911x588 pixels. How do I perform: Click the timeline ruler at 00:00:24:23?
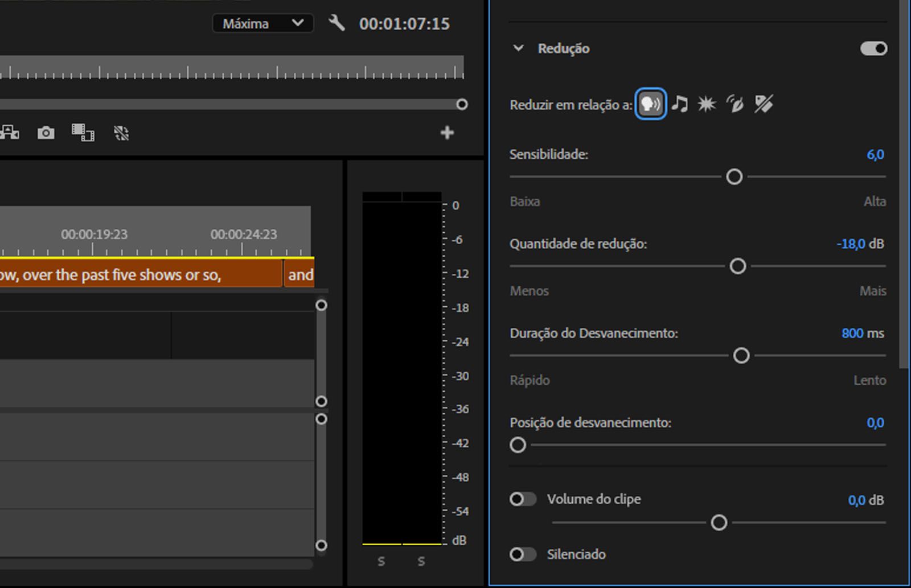click(244, 235)
